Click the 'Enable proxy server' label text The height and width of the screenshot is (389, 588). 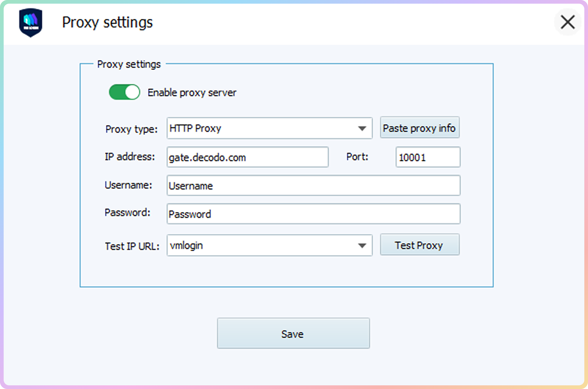(192, 93)
